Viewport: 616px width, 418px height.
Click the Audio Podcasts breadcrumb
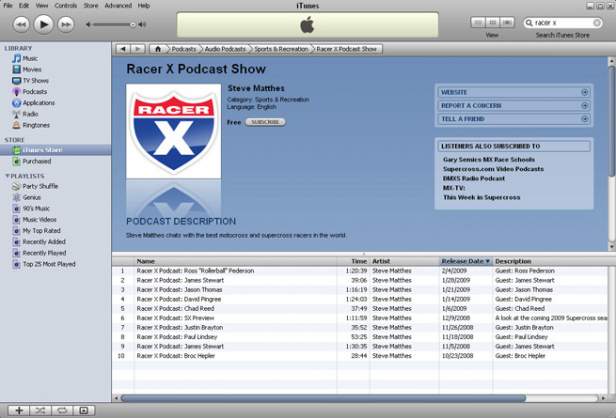[225, 49]
